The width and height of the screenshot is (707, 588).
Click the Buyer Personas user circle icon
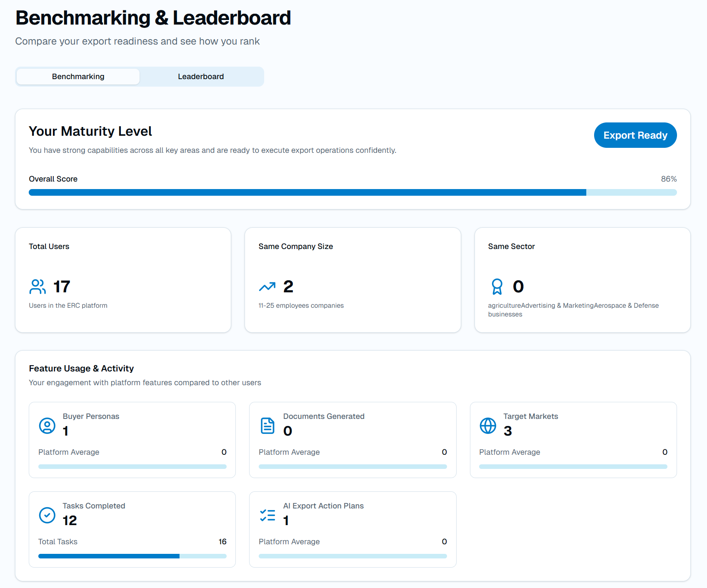coord(47,426)
